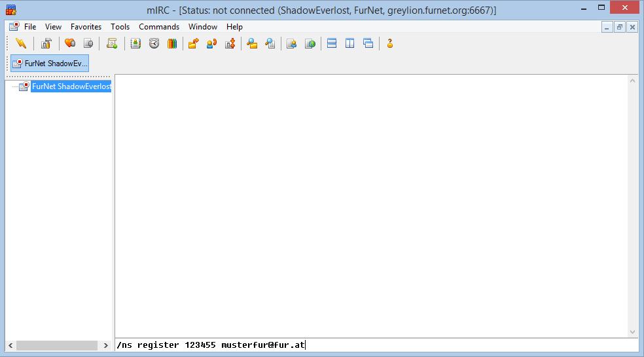Maximize the mIRC main window
The image size is (644, 357).
tap(601, 7)
